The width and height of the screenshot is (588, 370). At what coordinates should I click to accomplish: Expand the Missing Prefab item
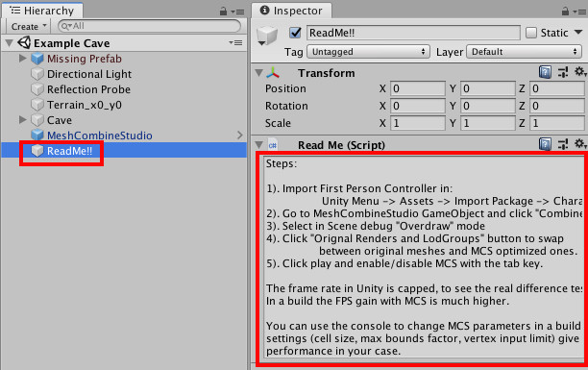click(x=22, y=59)
